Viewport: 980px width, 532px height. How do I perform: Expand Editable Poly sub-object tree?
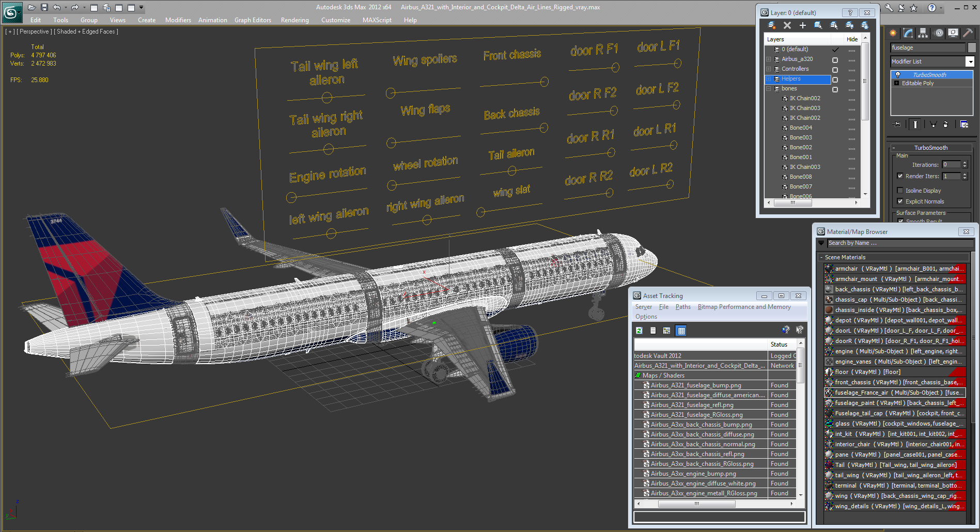(896, 83)
